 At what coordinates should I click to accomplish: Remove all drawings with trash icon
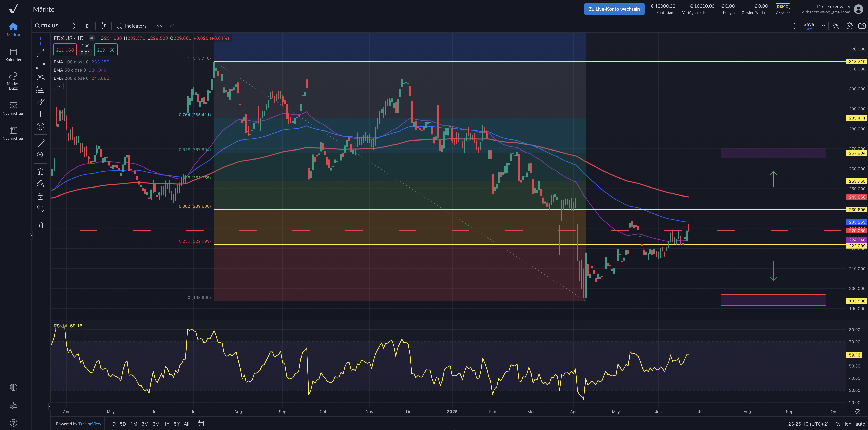[40, 225]
